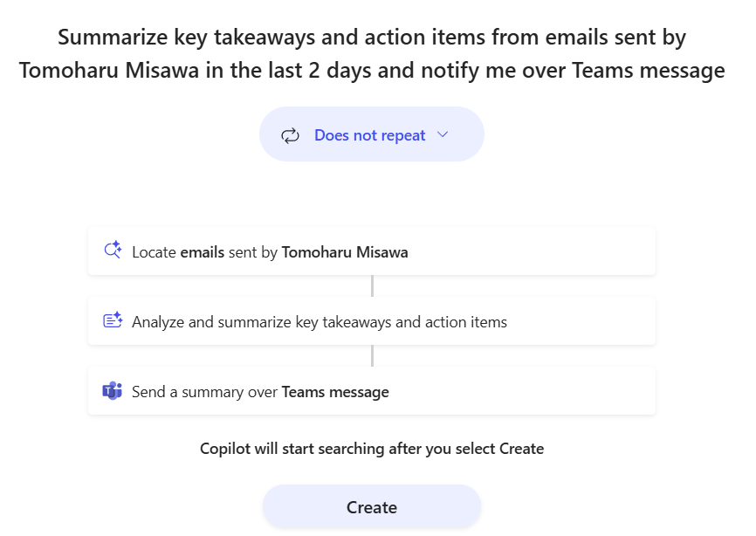Click the prompt heading text
Viewport: 756px width, 536px height.
click(x=372, y=53)
